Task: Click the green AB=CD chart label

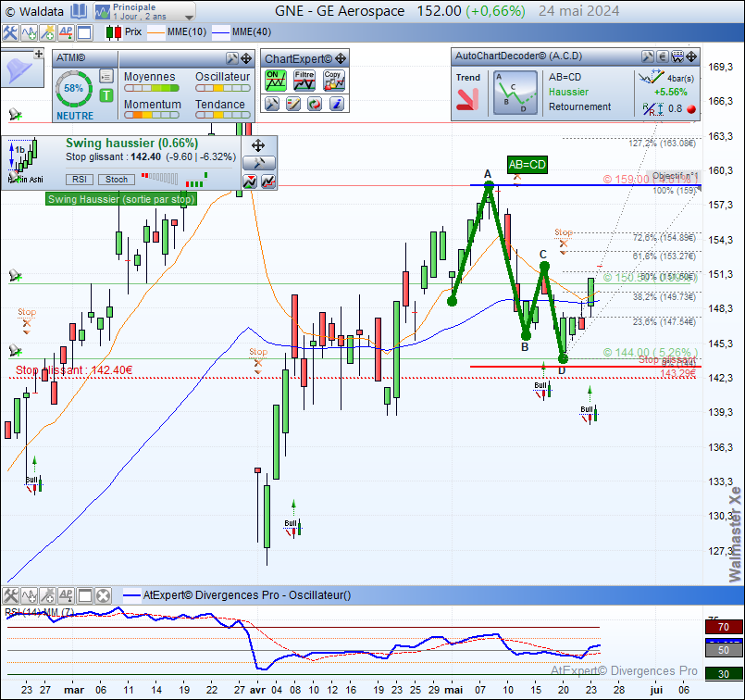Action: [x=527, y=165]
